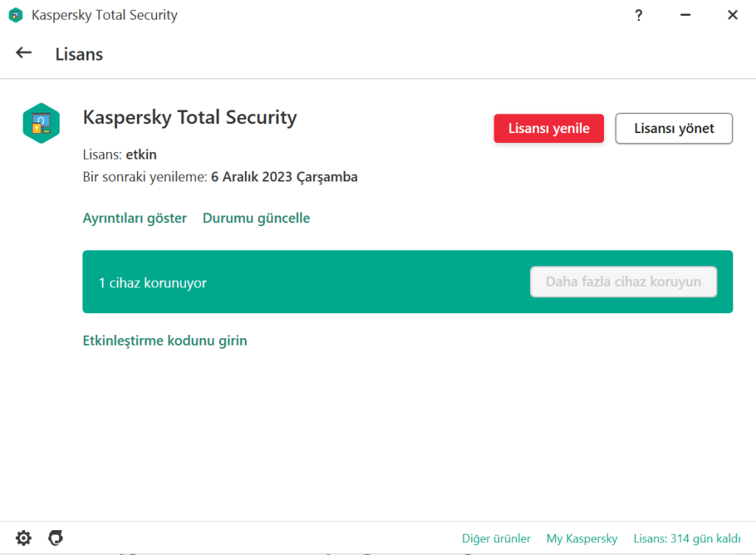Open My Kaspersky account page
Viewport: 756px width, 555px height.
tap(582, 538)
